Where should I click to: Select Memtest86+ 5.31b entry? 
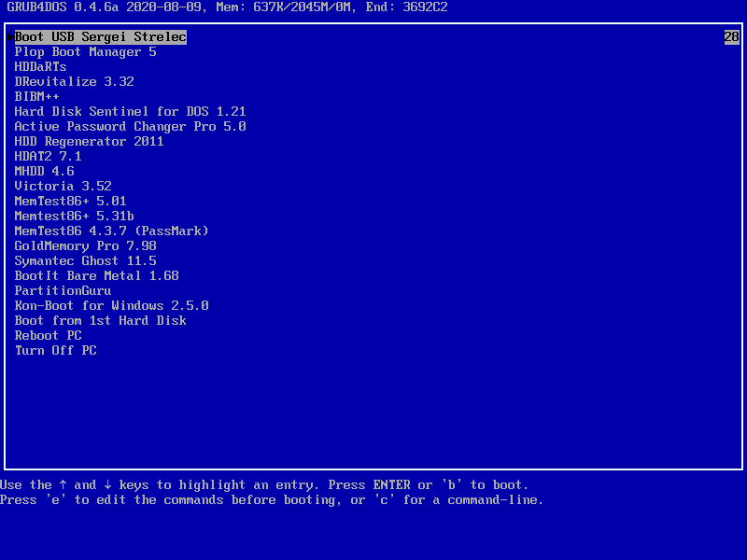(x=74, y=217)
